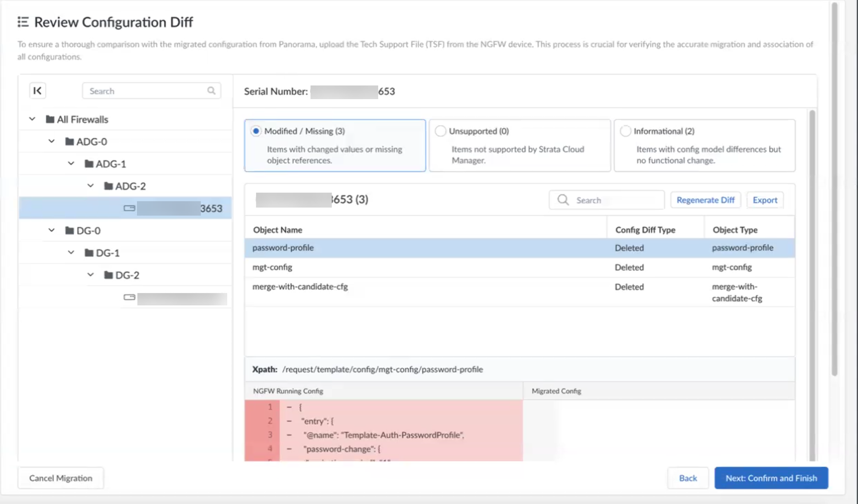Click the magnifier icon in sidebar search
The image size is (858, 504).
pyautogui.click(x=211, y=91)
